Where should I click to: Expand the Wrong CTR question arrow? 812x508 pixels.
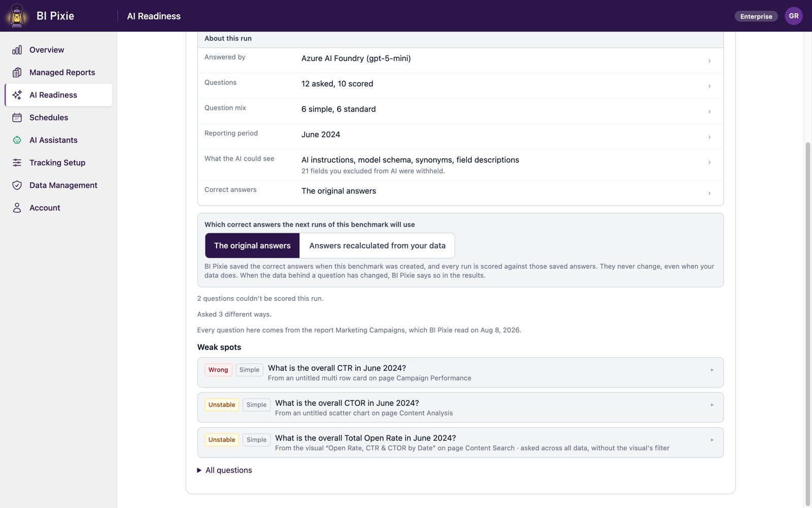click(x=712, y=370)
